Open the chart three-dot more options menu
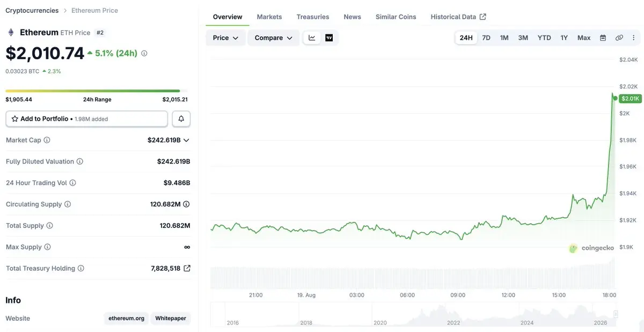Viewport: 644px width, 332px height. click(634, 38)
